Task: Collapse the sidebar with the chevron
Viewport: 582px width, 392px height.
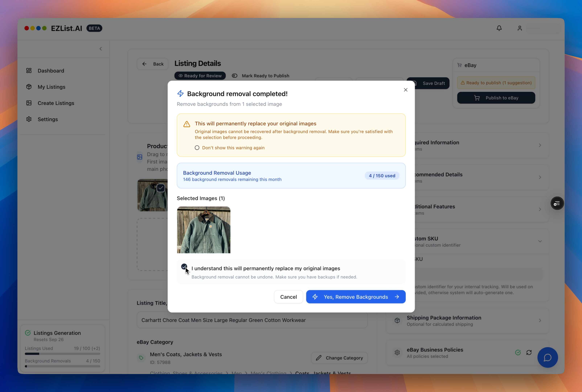Action: tap(101, 49)
